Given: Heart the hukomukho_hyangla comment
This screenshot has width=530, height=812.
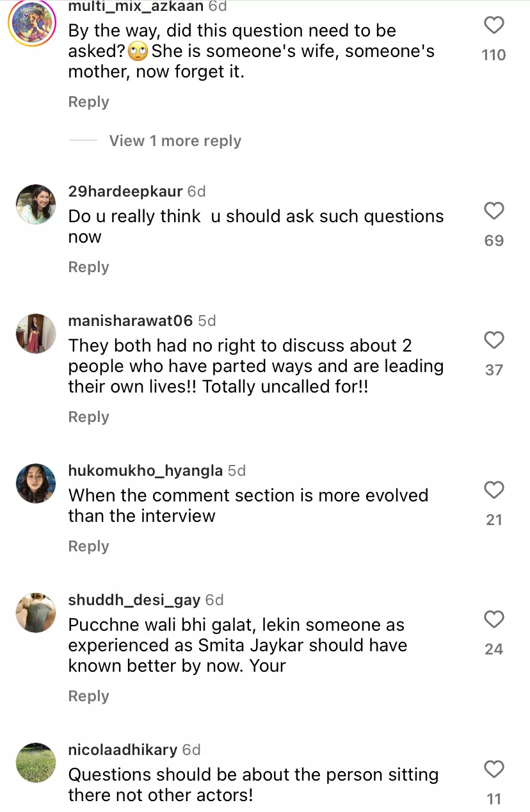Looking at the screenshot, I should click(x=494, y=491).
